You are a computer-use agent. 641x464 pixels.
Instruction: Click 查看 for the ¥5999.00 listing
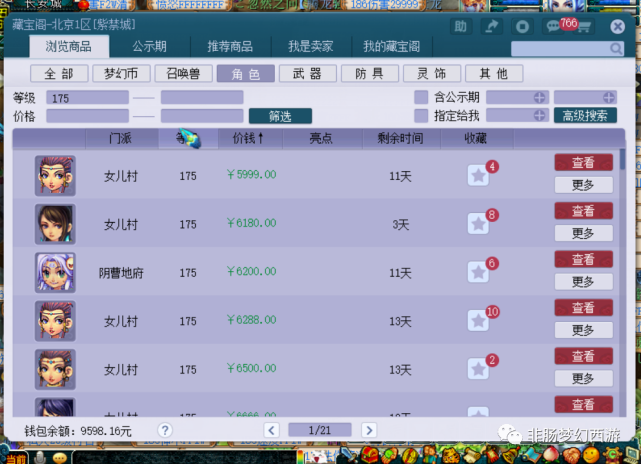tap(584, 163)
